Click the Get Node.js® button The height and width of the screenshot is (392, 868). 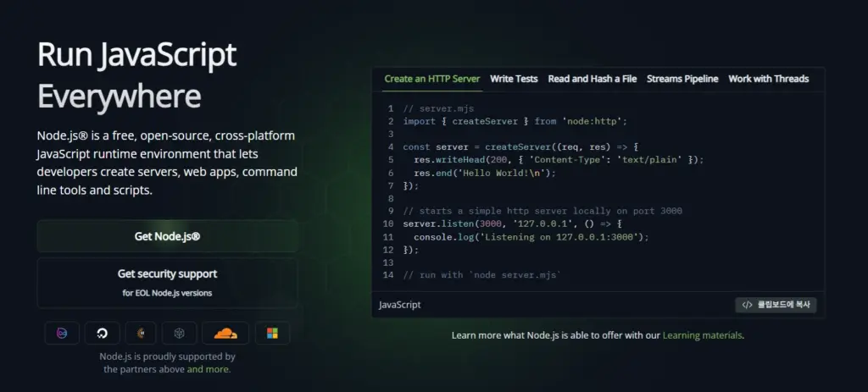[167, 236]
